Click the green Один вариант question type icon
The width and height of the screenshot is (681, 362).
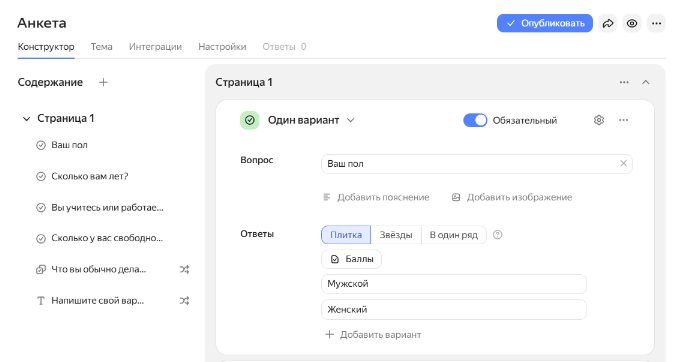(x=250, y=120)
